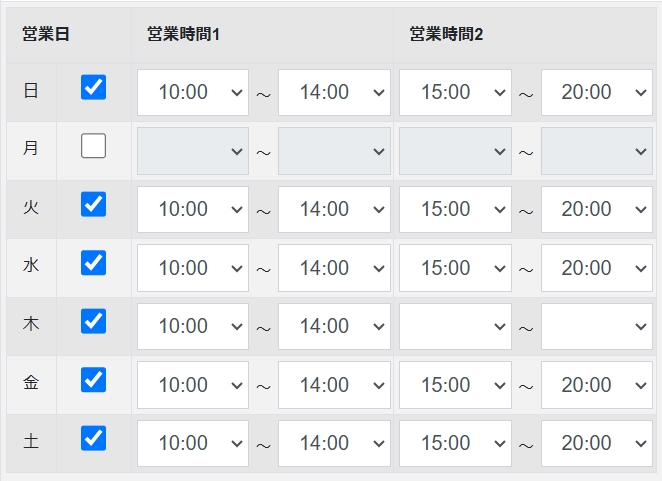Open Saturday's 14:00 end time dropdown
The width and height of the screenshot is (662, 481).
pos(334,443)
